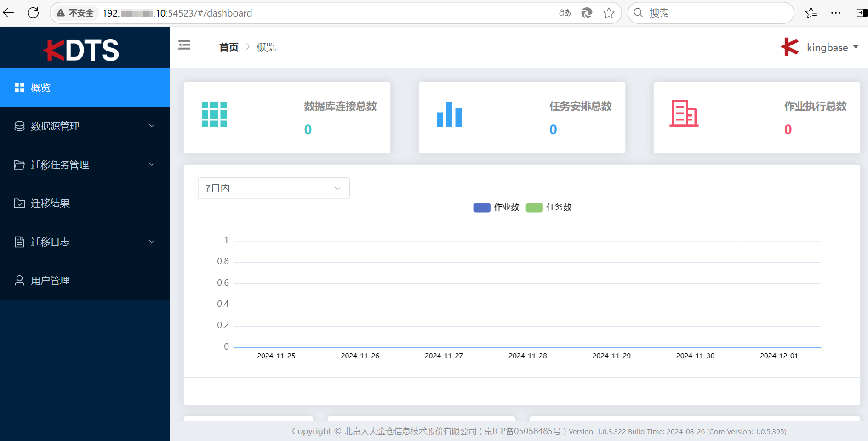Image resolution: width=868 pixels, height=441 pixels.
Task: Bookmark page with star icon
Action: point(609,13)
